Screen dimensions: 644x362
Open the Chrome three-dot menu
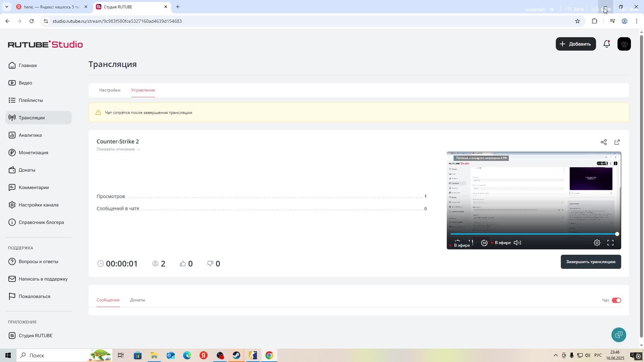pos(636,21)
